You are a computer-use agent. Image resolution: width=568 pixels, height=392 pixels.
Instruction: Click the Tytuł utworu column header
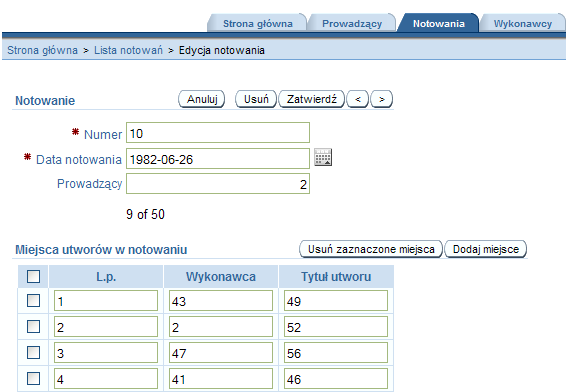click(x=336, y=277)
